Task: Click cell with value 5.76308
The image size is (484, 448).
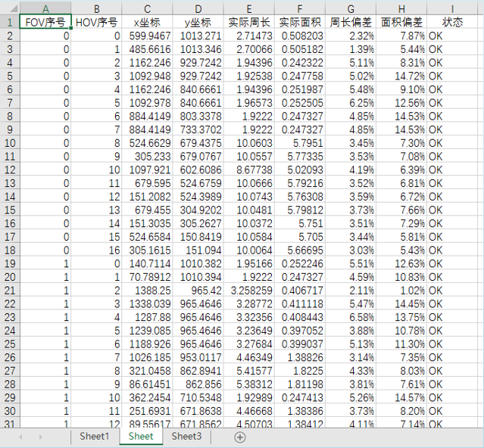Action: 300,197
